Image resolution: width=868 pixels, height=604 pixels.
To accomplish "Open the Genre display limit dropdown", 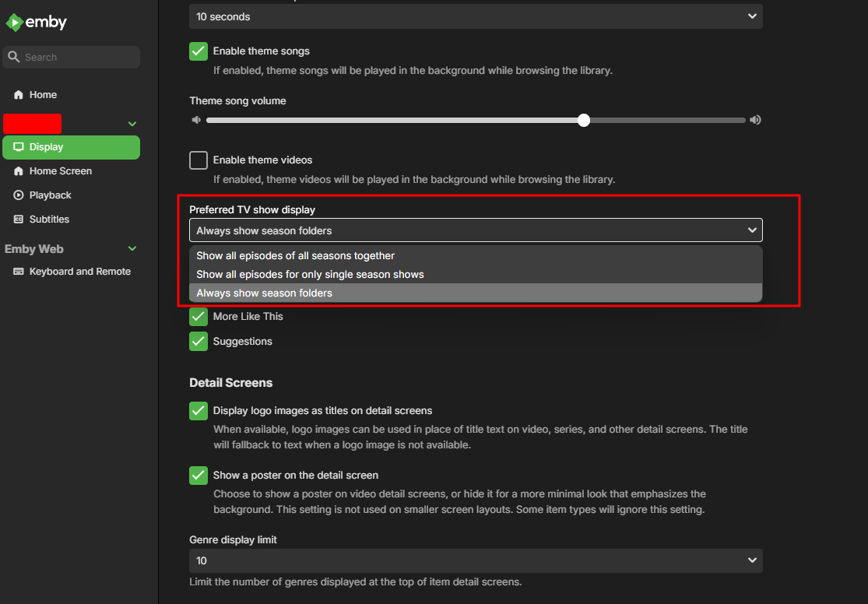I will click(x=476, y=560).
